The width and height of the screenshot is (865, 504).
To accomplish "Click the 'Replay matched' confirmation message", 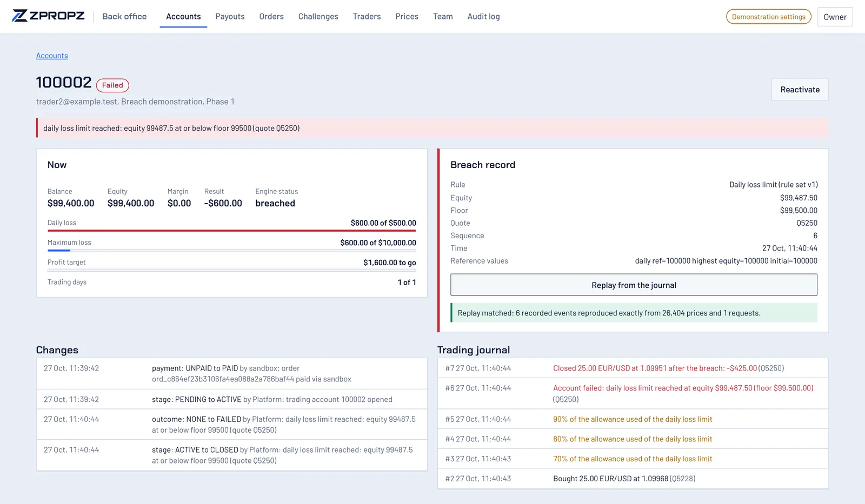I will pos(634,313).
